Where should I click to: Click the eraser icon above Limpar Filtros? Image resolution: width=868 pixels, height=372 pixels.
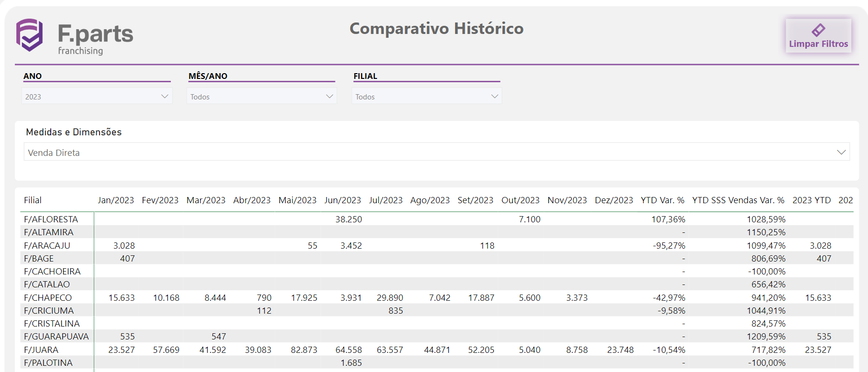coord(818,30)
